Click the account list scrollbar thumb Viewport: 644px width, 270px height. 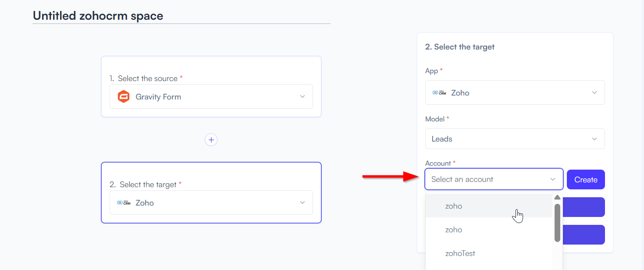[557, 223]
